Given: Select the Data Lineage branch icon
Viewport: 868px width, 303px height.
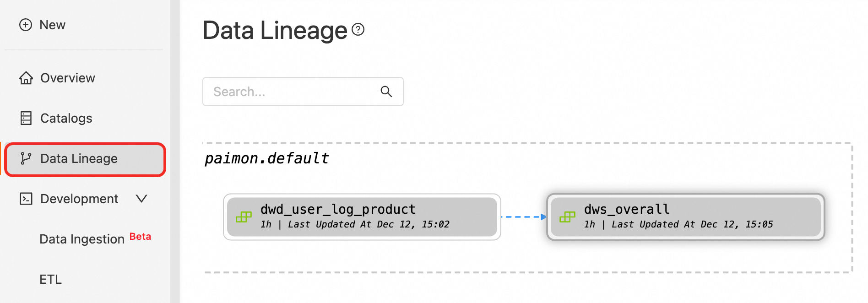Looking at the screenshot, I should pos(26,158).
